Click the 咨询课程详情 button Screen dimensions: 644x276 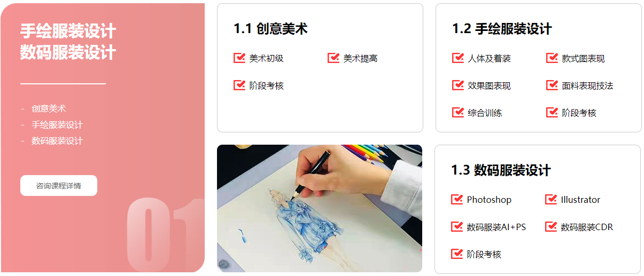tap(59, 186)
